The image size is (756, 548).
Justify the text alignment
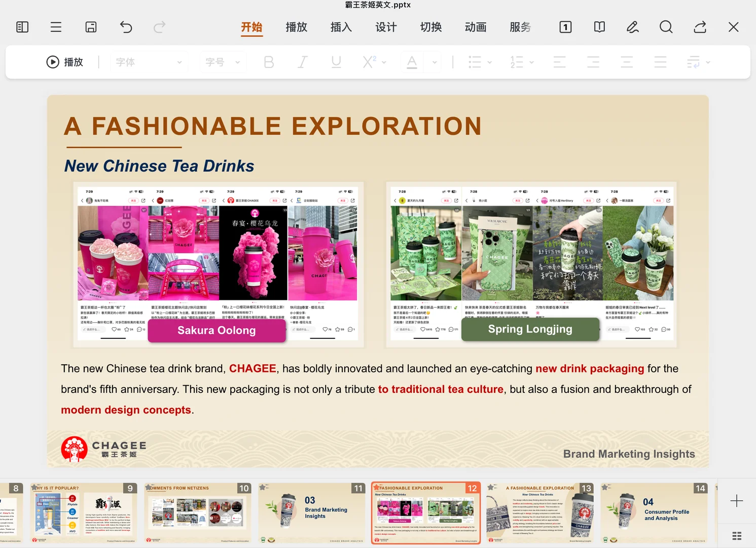[660, 62]
